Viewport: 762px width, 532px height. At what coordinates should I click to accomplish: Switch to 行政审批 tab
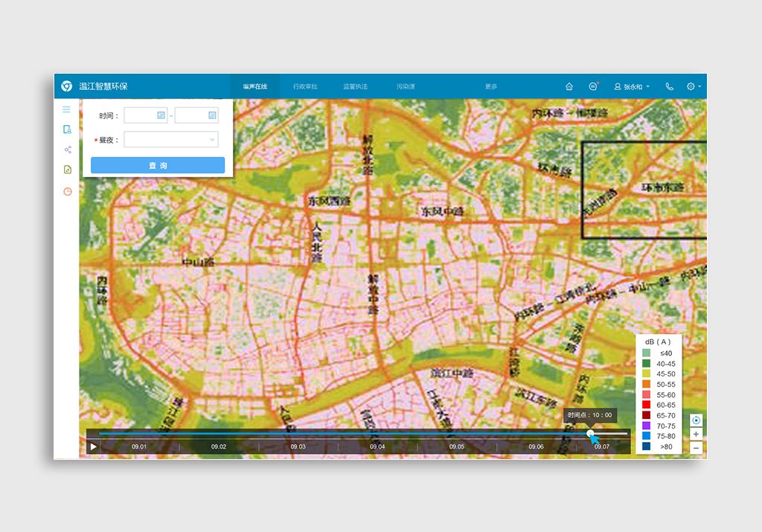(305, 86)
